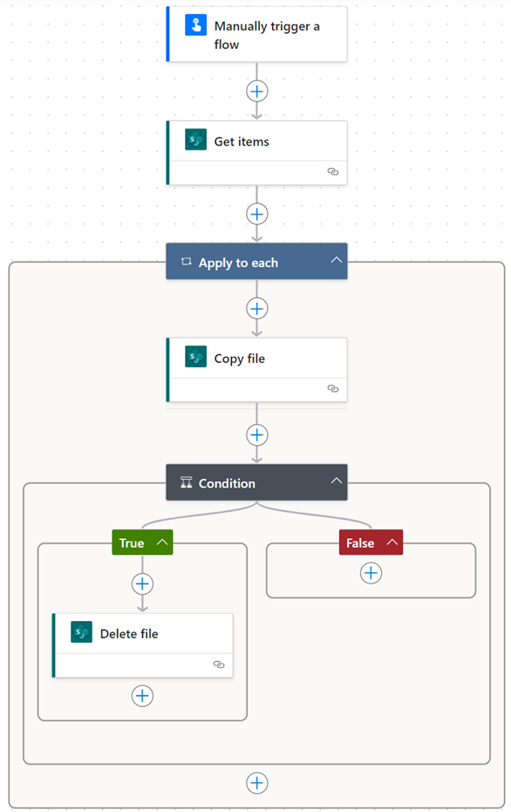Add an action inside the False branch
511x812 pixels.
click(x=371, y=573)
